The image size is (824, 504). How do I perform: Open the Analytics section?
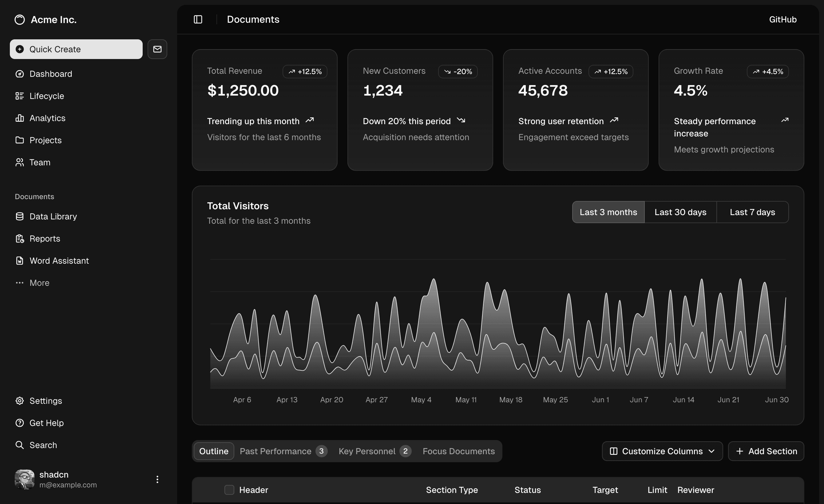pyautogui.click(x=47, y=118)
